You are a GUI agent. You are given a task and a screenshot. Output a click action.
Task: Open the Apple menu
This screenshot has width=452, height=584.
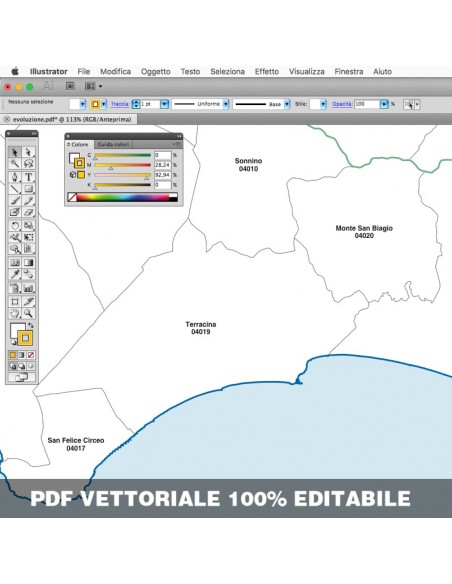point(15,71)
